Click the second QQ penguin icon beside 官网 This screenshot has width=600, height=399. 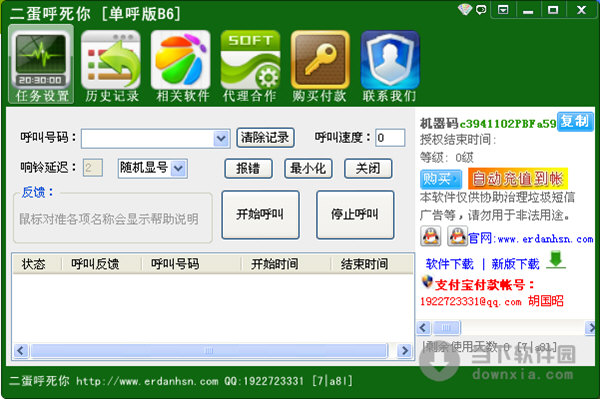(457, 236)
